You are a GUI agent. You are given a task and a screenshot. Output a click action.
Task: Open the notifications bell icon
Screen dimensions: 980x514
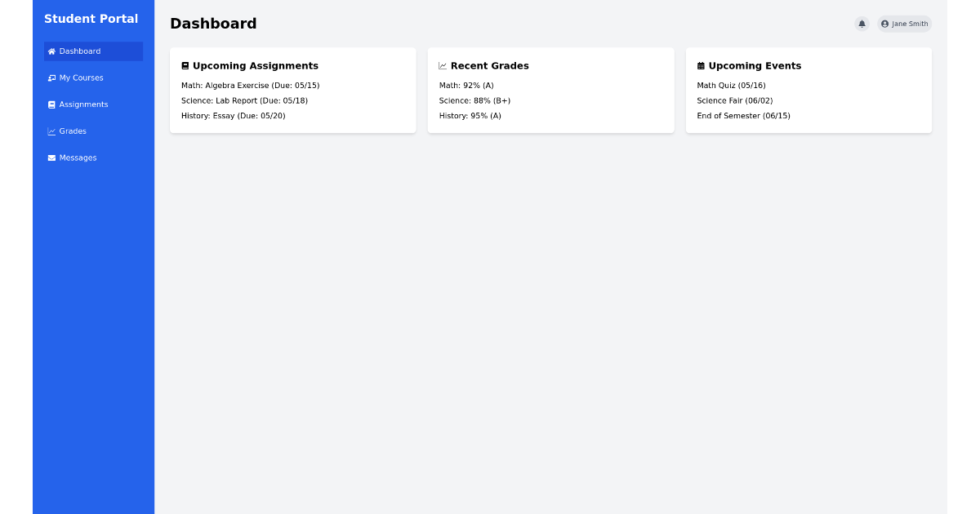(x=862, y=24)
